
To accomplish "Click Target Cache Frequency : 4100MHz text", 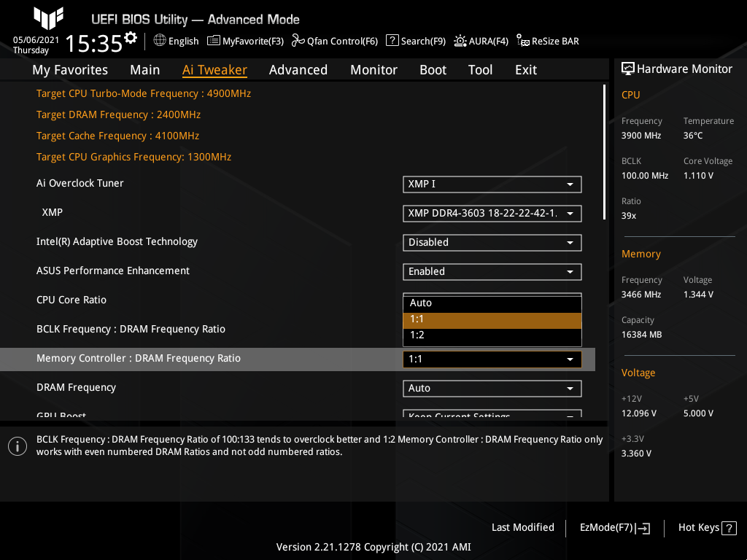I will pyautogui.click(x=117, y=136).
